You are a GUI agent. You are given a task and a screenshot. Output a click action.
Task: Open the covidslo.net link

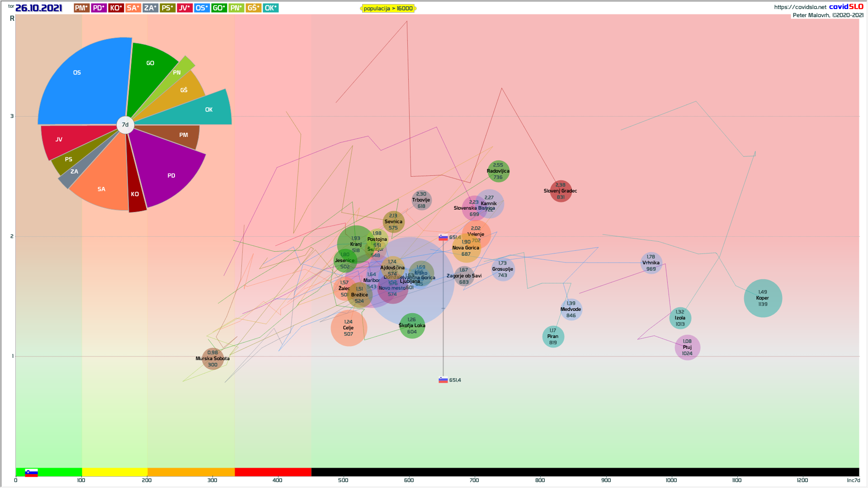coord(800,7)
